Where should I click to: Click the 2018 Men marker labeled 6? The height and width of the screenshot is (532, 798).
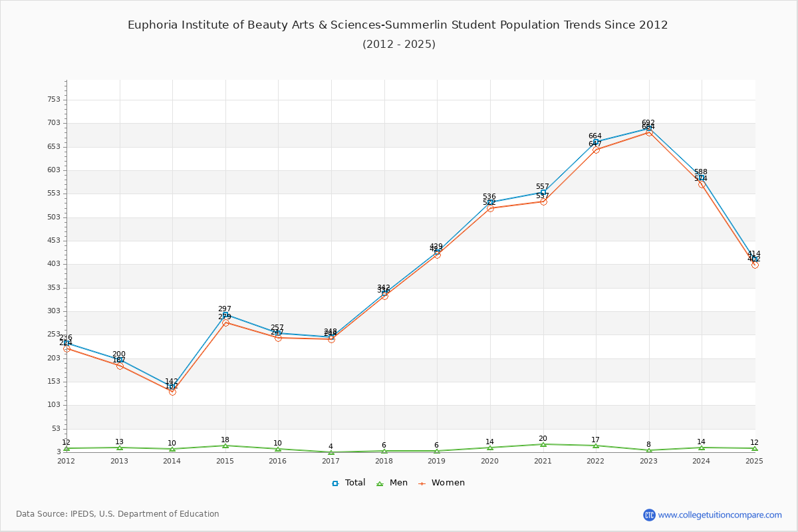(384, 451)
